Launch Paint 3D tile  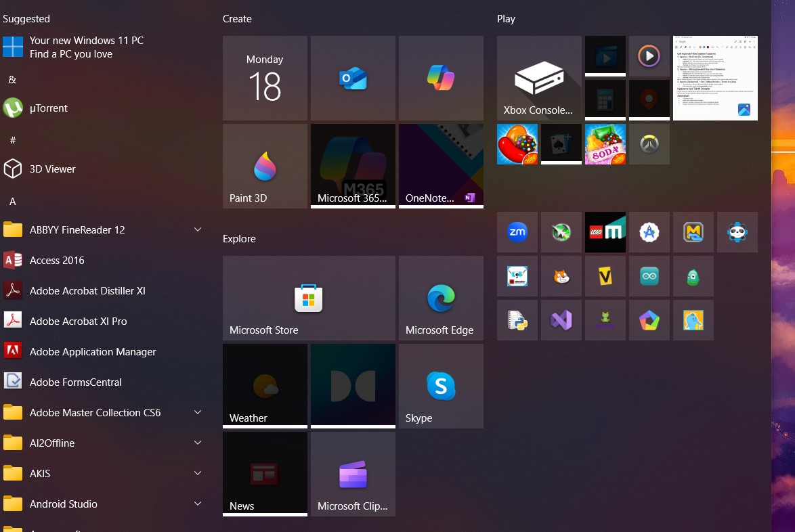point(265,167)
